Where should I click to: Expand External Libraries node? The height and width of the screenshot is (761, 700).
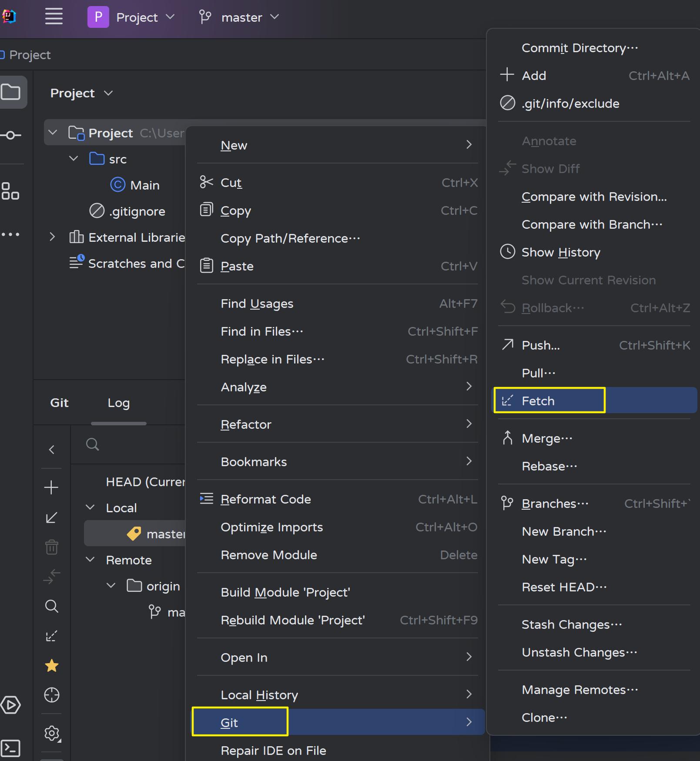pos(52,237)
